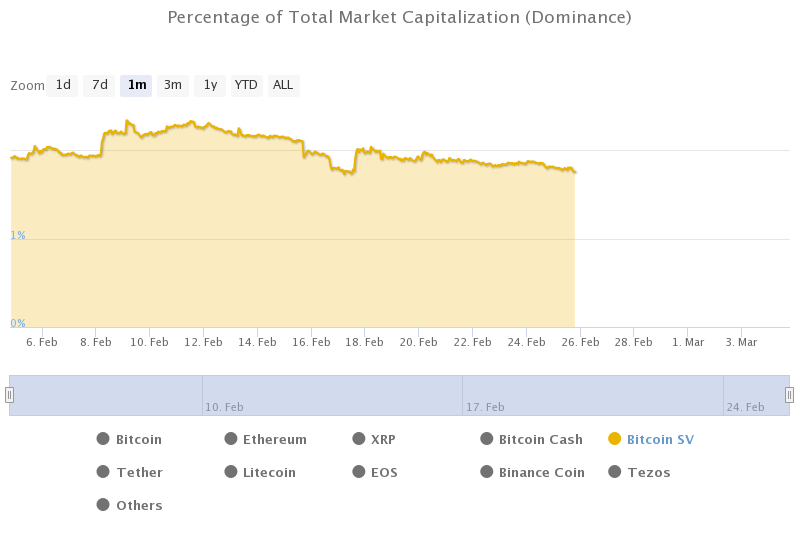The height and width of the screenshot is (550, 800).
Task: Click the Tether legend dot icon
Action: [103, 472]
